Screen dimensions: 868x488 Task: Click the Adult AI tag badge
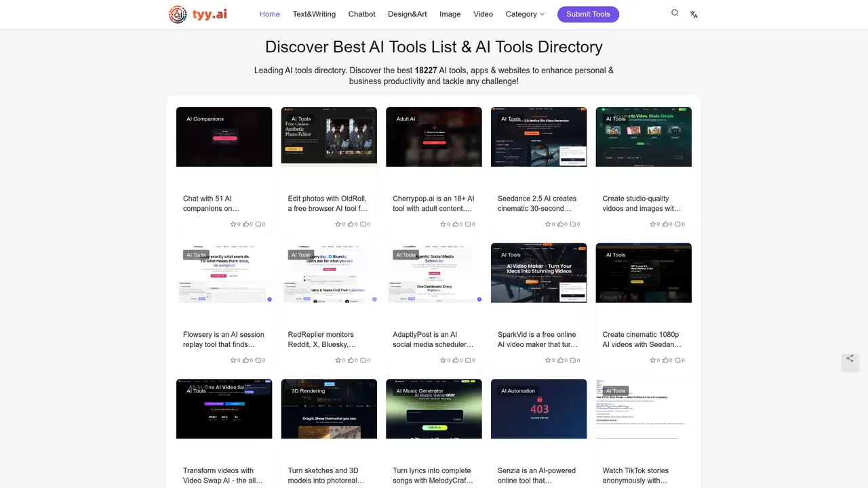click(x=406, y=119)
